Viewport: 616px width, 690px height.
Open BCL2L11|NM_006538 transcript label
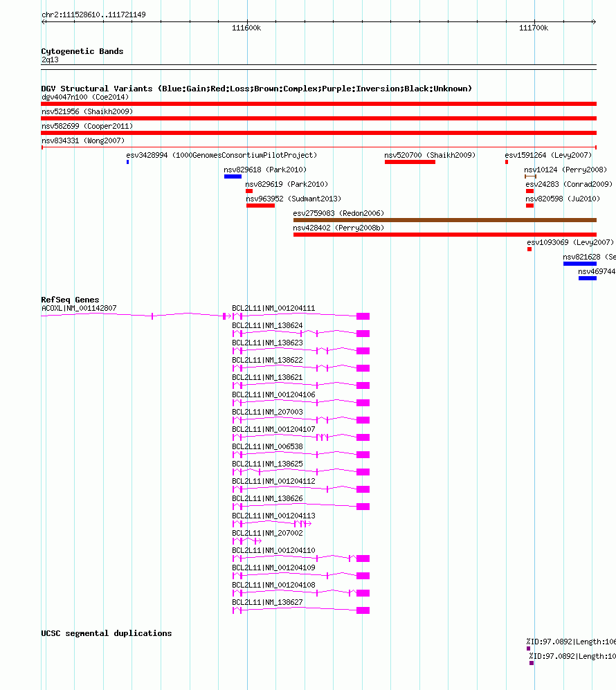coord(268,446)
